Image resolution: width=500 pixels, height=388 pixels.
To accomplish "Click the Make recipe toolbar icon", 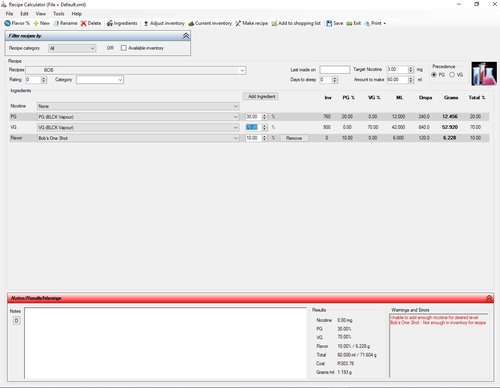I will point(252,23).
